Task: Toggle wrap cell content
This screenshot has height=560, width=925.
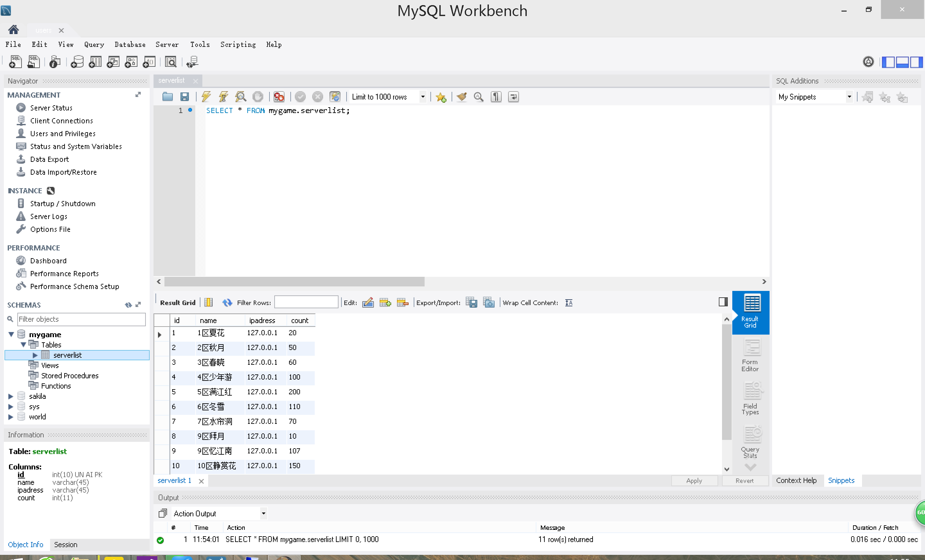Action: pyautogui.click(x=569, y=302)
